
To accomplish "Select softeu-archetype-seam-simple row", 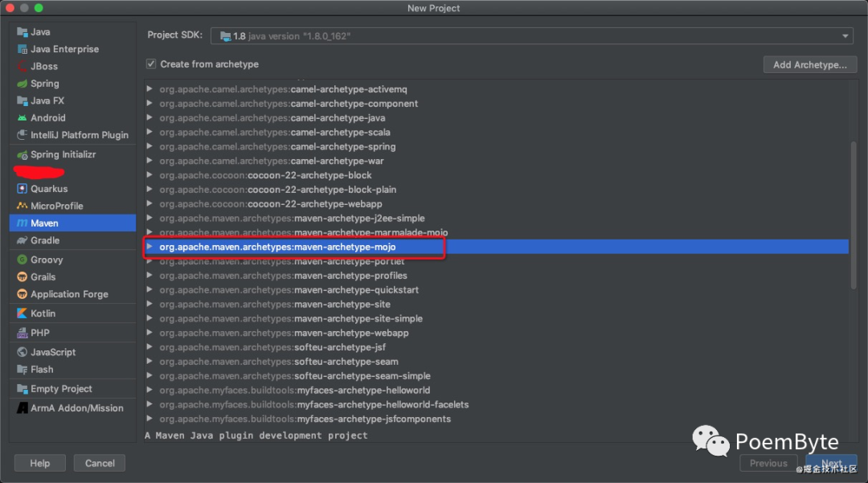I will (497, 376).
